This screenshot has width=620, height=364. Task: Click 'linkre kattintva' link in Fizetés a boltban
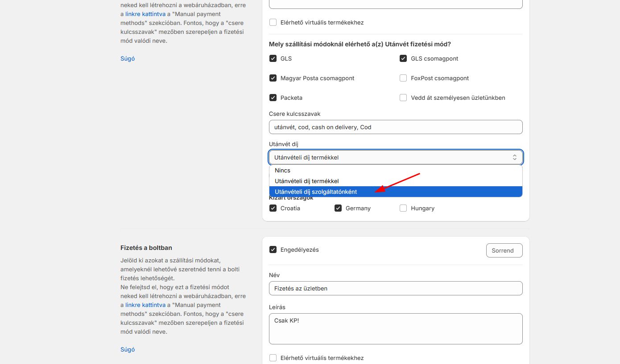pyautogui.click(x=145, y=305)
